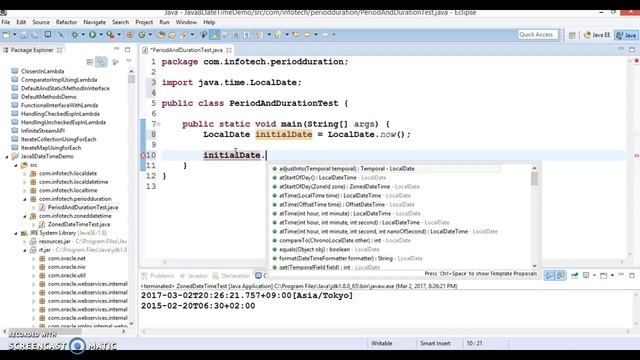Click Collapse All in Package Explorer
Image resolution: width=640 pixels, height=360 pixels.
tap(89, 62)
